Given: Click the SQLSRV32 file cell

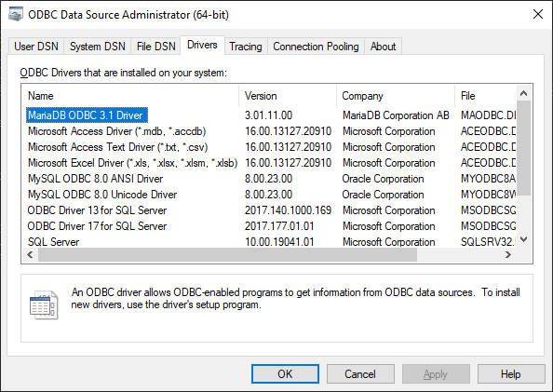Looking at the screenshot, I should (x=488, y=242).
